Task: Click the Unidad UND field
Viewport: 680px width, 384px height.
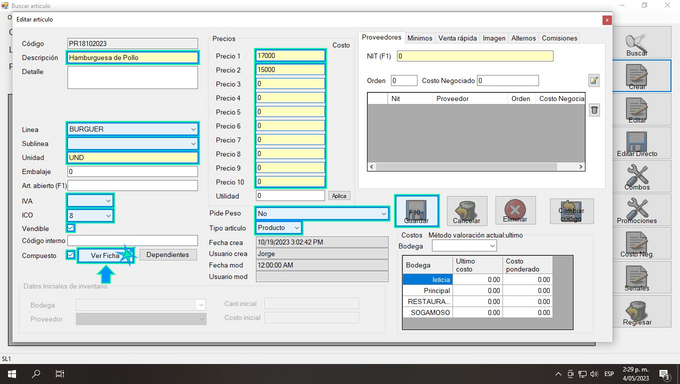Action: point(132,158)
